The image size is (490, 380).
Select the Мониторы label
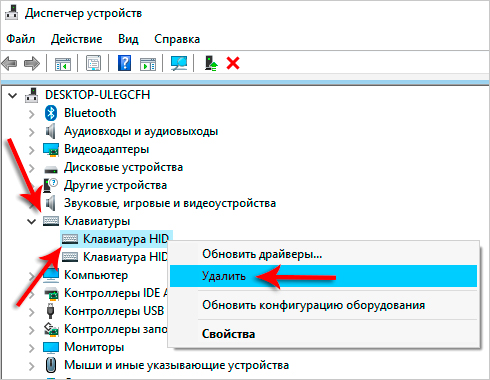pyautogui.click(x=94, y=347)
